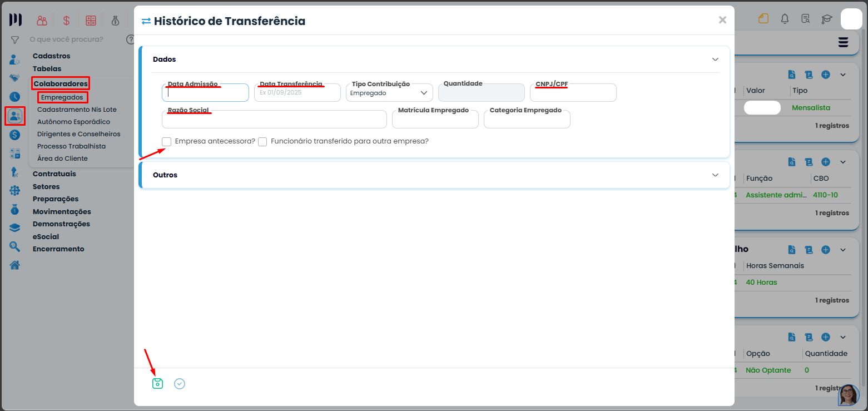The image size is (868, 411).
Task: Open the notifications bell
Action: (785, 19)
